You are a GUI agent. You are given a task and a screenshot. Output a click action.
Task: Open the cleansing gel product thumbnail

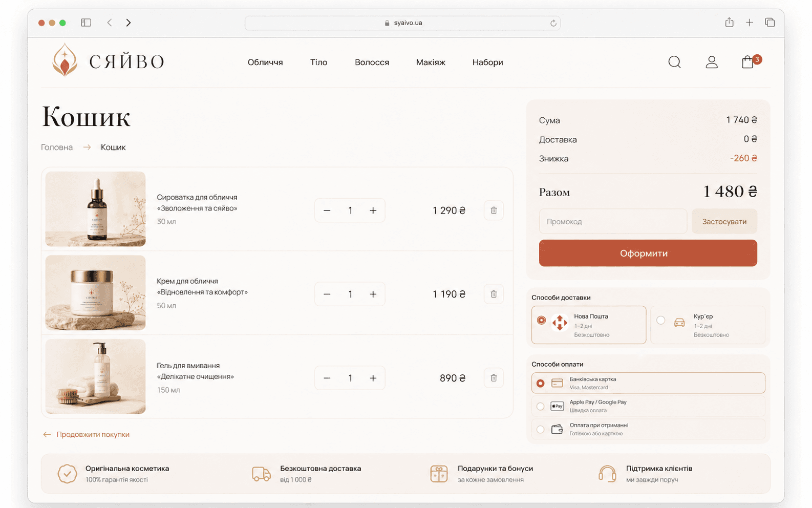95,376
